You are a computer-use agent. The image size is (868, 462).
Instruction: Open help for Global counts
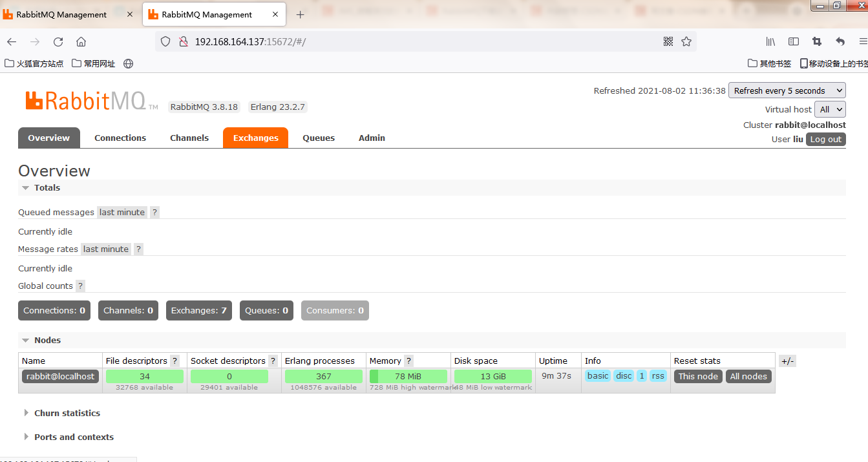click(x=80, y=286)
